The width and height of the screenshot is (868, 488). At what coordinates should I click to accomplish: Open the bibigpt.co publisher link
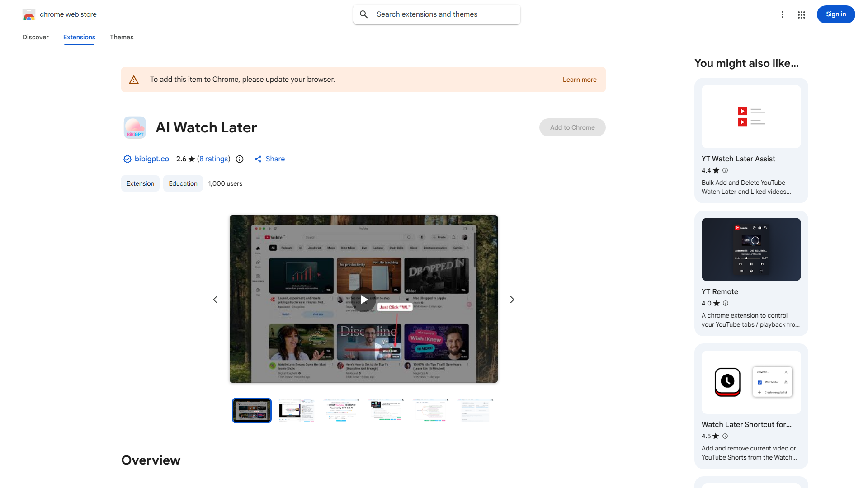pos(151,159)
